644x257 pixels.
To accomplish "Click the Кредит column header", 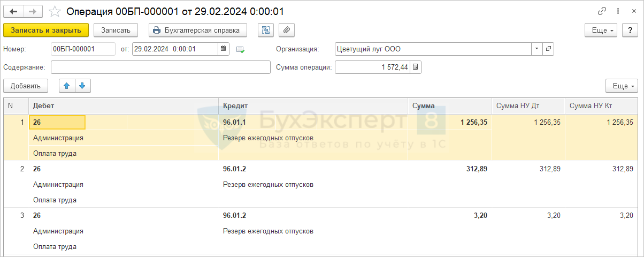I will click(313, 106).
